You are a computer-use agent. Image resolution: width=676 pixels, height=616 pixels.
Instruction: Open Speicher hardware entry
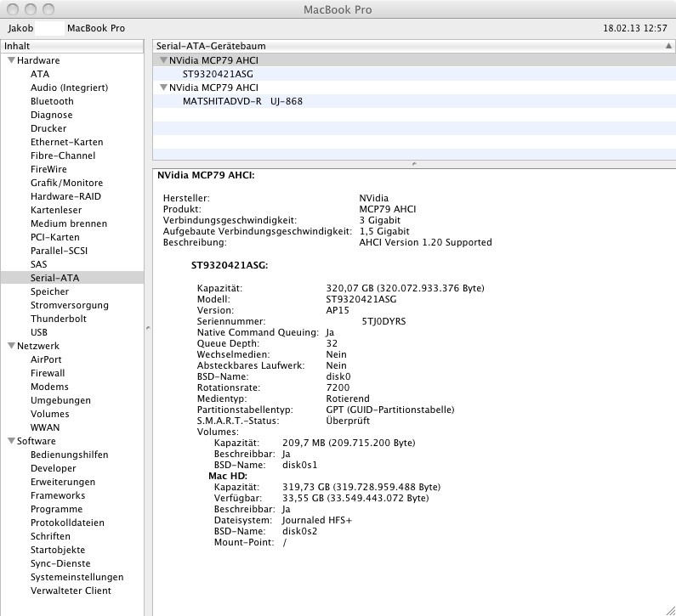49,291
